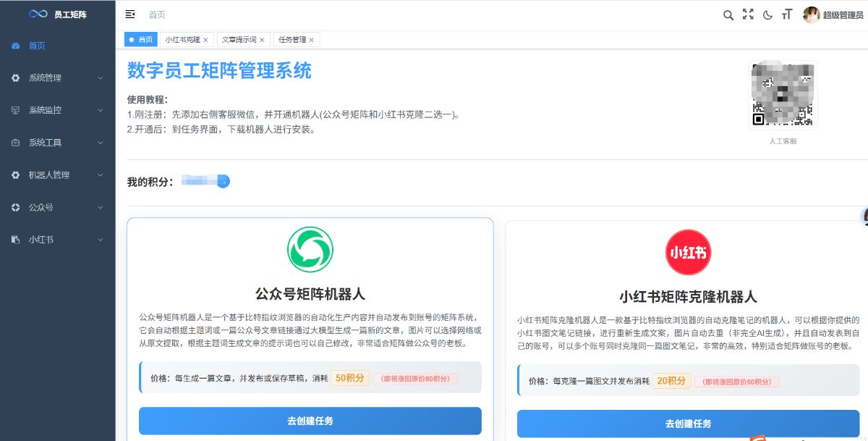
Task: Collapse the sidebar using the hamburger icon
Action: coord(130,13)
